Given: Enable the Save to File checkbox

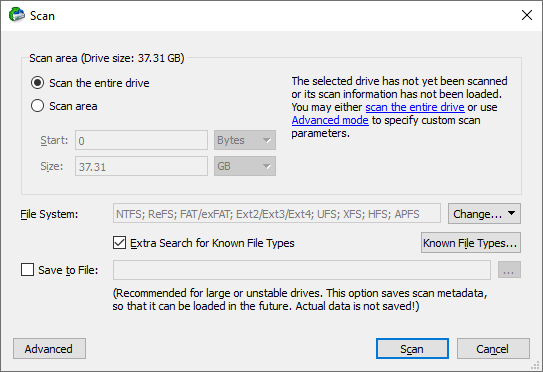Looking at the screenshot, I should tap(27, 270).
